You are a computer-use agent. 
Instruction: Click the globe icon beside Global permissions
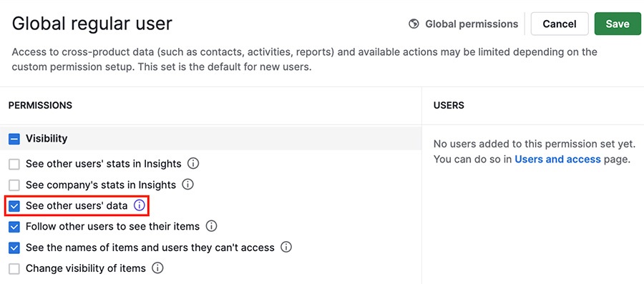414,24
